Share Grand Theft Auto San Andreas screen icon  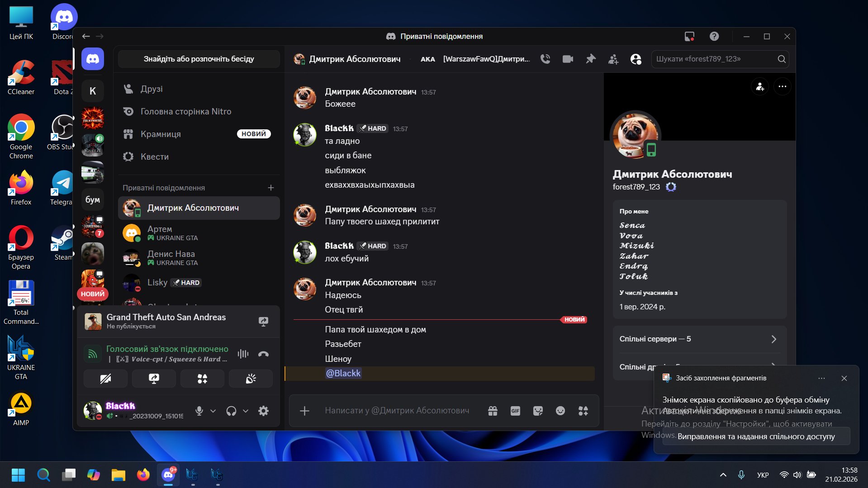tap(263, 321)
